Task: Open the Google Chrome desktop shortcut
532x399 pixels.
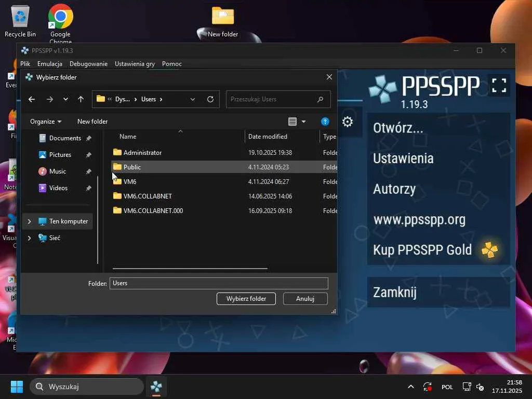Action: coord(60,23)
